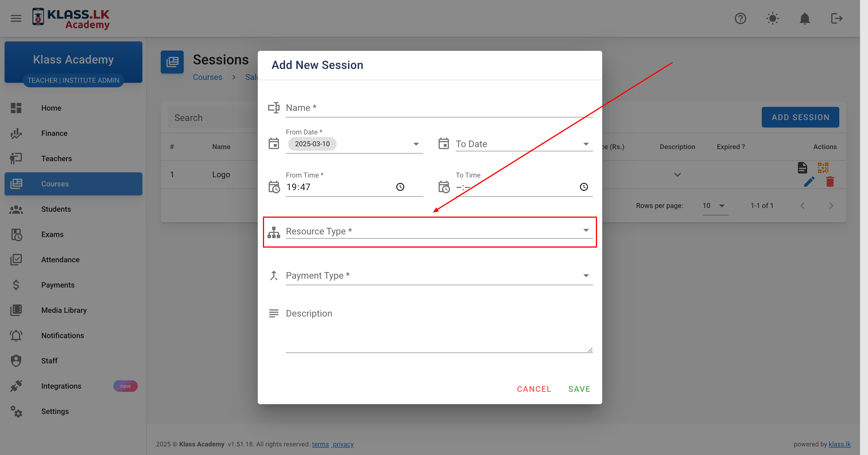Open the Resource Type dropdown
This screenshot has height=455, width=868.
[439, 231]
